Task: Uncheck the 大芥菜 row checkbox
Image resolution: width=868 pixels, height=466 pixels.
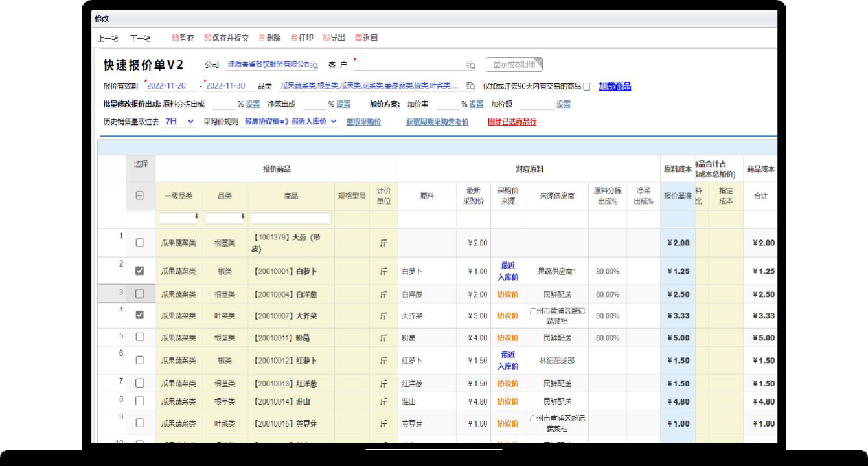Action: pyautogui.click(x=139, y=315)
